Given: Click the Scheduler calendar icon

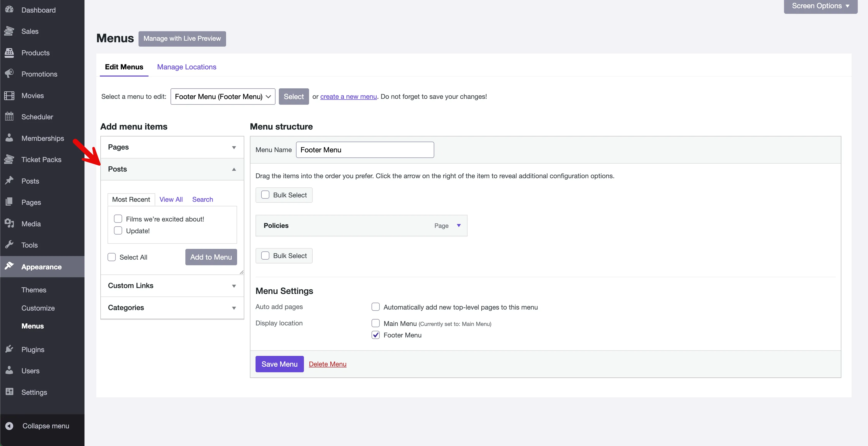Looking at the screenshot, I should coord(9,116).
